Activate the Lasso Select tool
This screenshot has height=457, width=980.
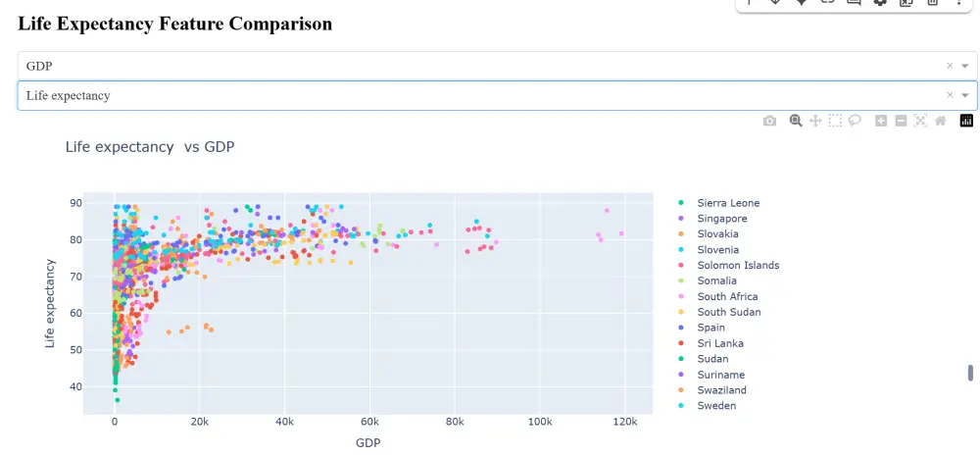tap(855, 121)
